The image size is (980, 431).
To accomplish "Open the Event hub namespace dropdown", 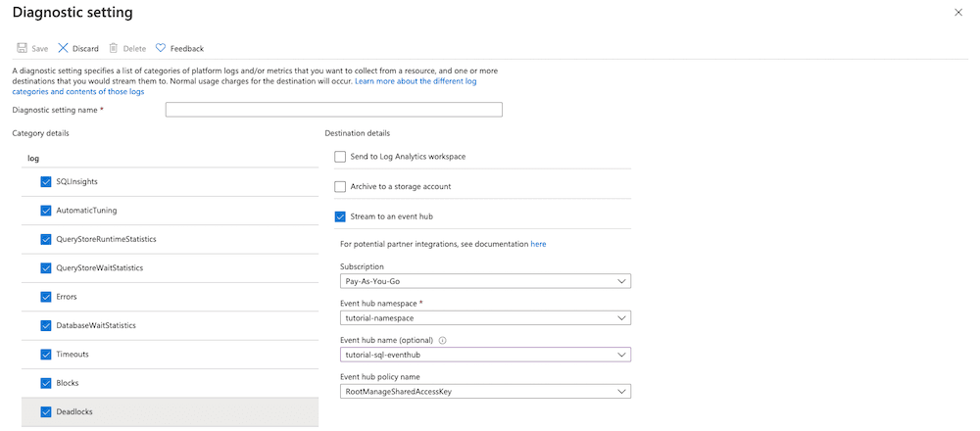I will (x=486, y=318).
